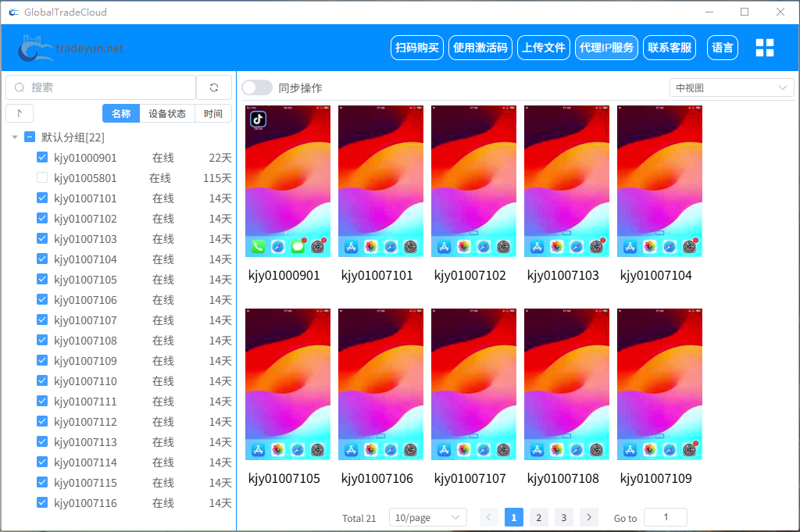Click the sort direction arrow icon
Viewport: 800px width, 532px height.
pyautogui.click(x=19, y=112)
